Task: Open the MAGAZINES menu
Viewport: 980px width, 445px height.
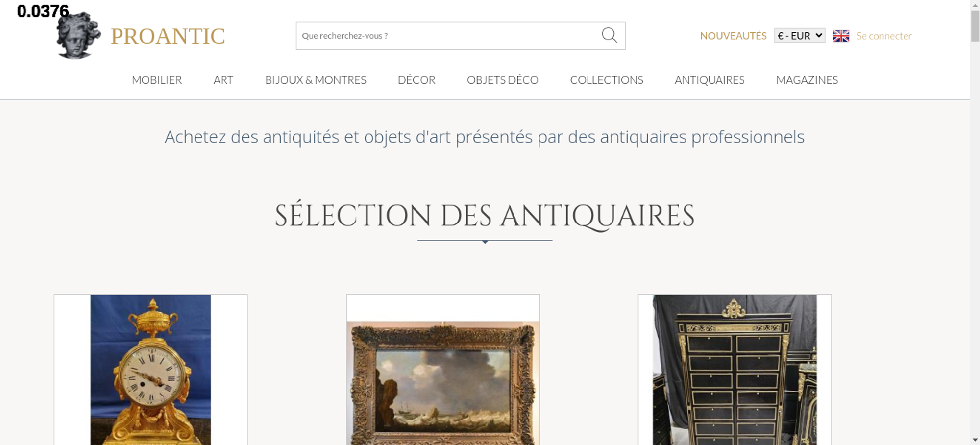Action: 807,80
